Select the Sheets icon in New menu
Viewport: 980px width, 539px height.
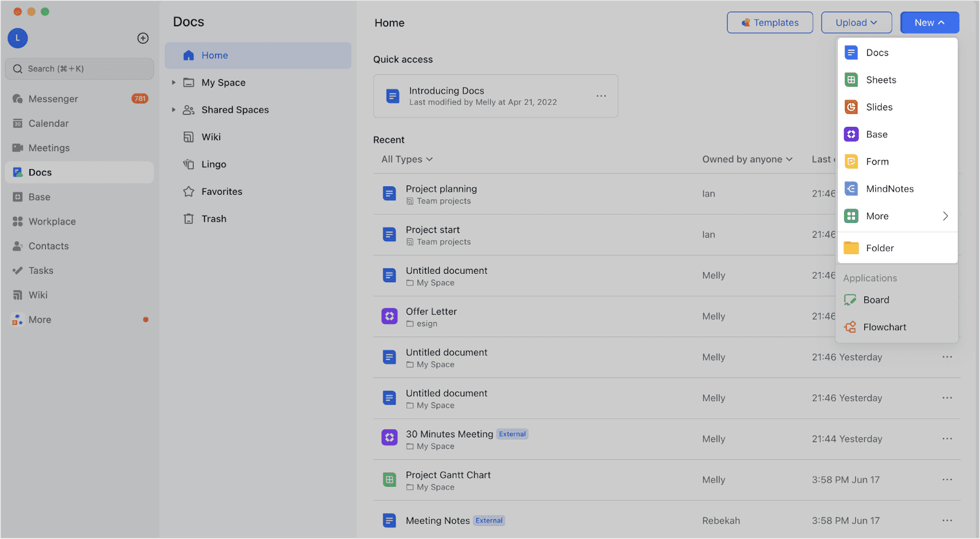tap(851, 80)
